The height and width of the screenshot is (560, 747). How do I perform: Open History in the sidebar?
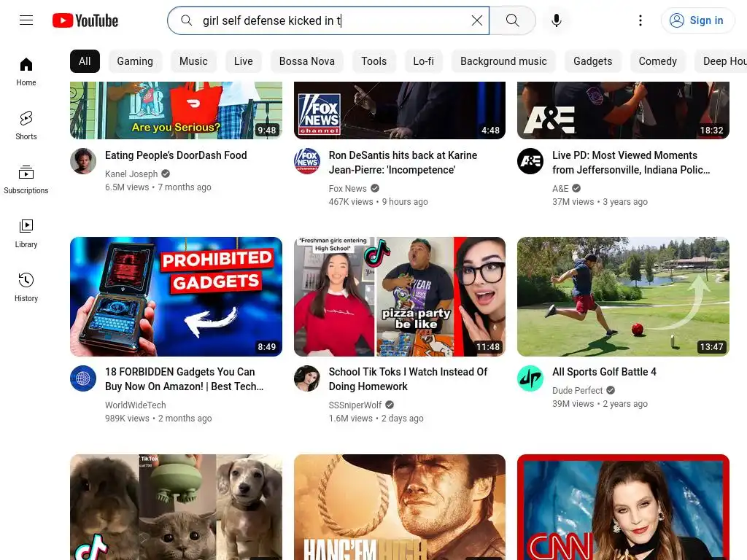[x=26, y=287]
